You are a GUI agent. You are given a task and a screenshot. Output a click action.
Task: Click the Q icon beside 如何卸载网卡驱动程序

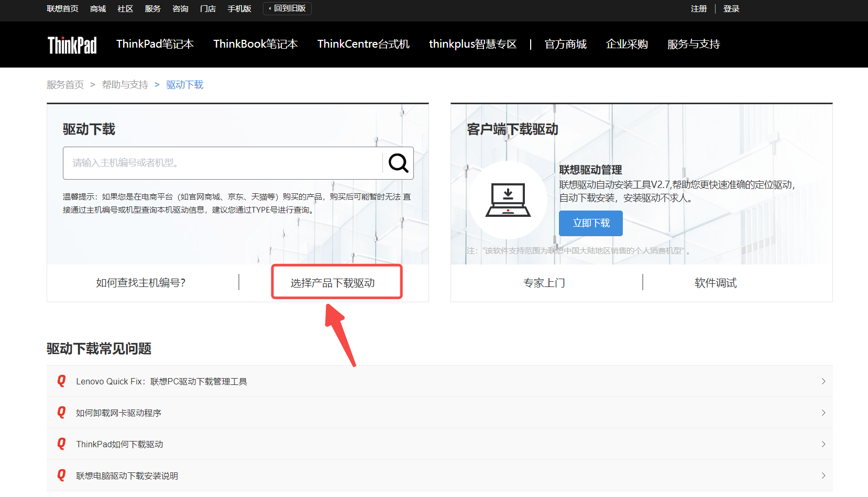coord(61,412)
